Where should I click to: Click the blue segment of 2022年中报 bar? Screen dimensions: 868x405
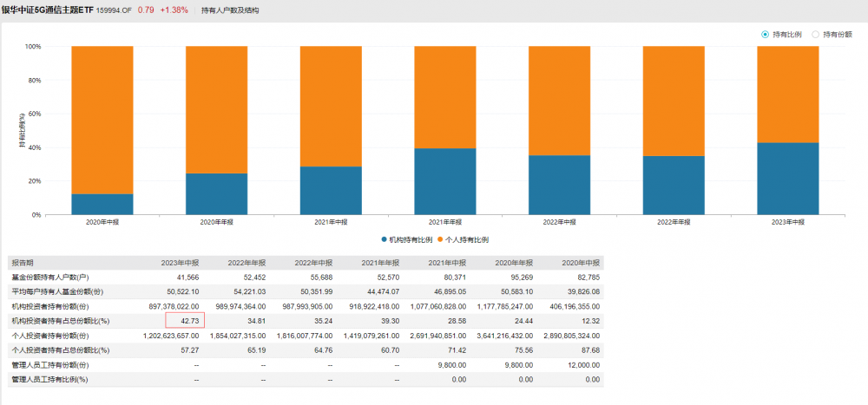(x=559, y=185)
